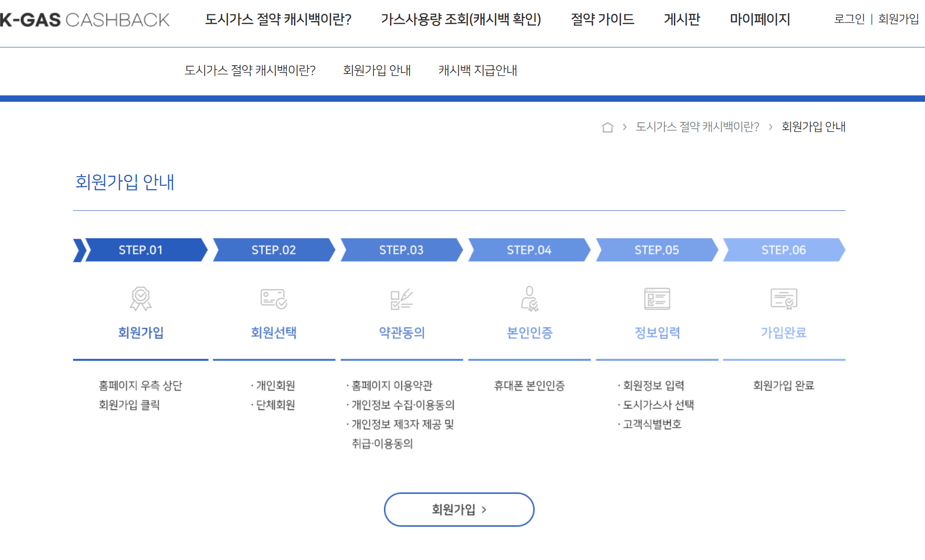Viewport: 925px width, 560px height.
Task: Open the 절약 가이드 menu
Action: (602, 20)
